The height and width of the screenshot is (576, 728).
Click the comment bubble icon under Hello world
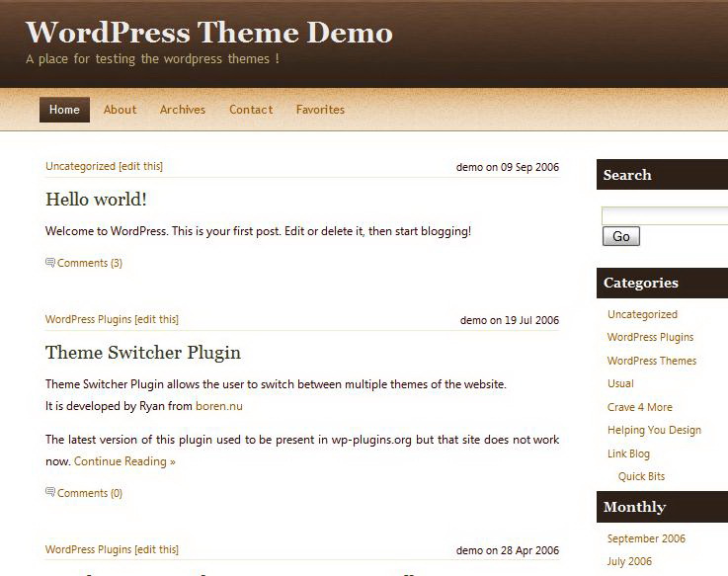pos(50,263)
